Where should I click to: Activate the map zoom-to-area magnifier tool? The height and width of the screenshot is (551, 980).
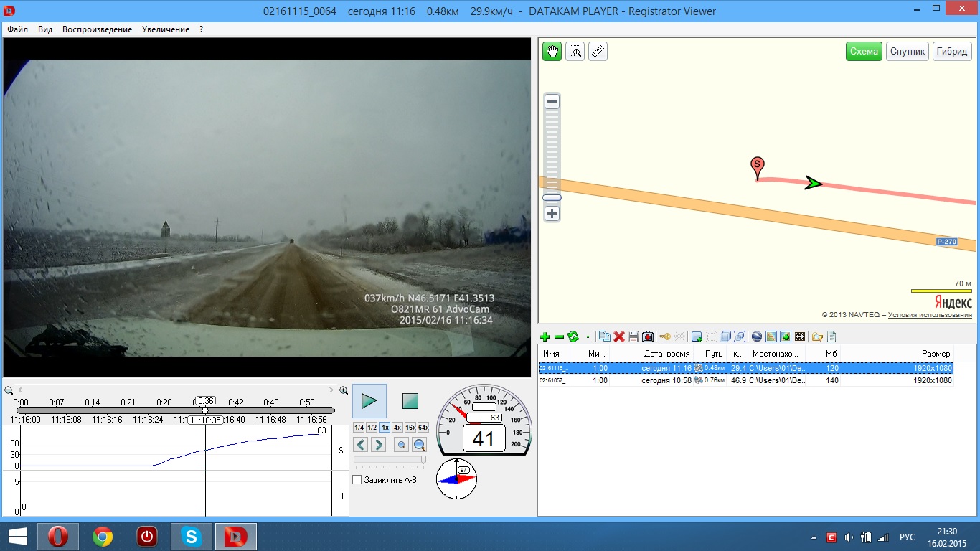coord(575,51)
